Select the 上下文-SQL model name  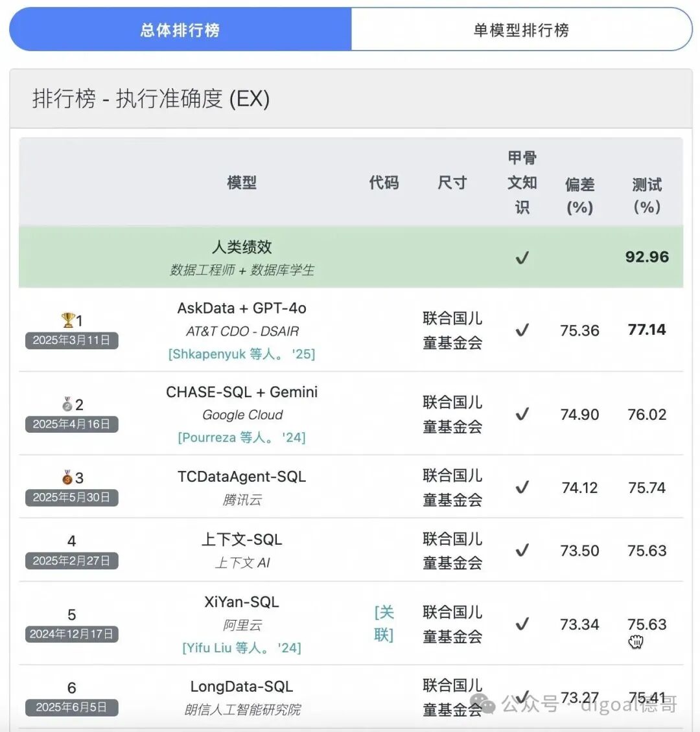coord(242,539)
